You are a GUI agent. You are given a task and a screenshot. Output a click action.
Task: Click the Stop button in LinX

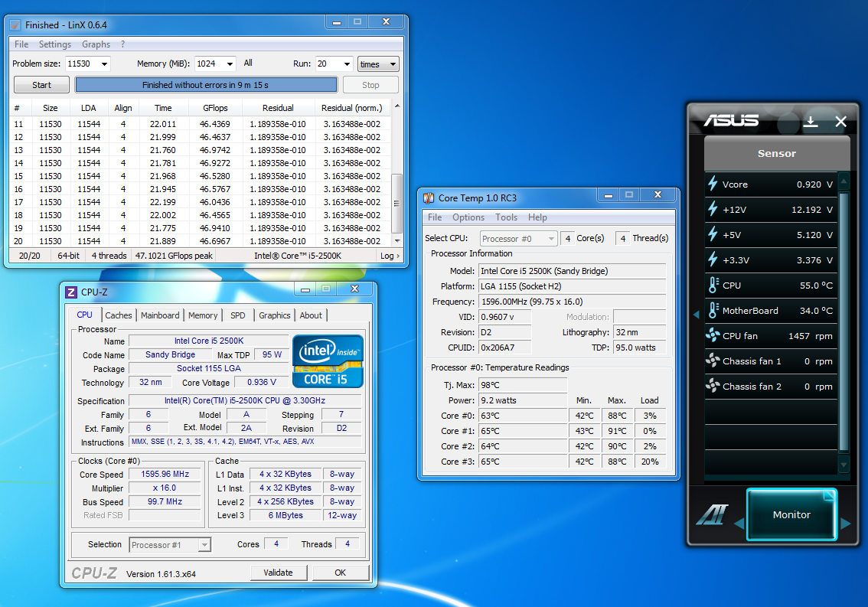point(370,85)
